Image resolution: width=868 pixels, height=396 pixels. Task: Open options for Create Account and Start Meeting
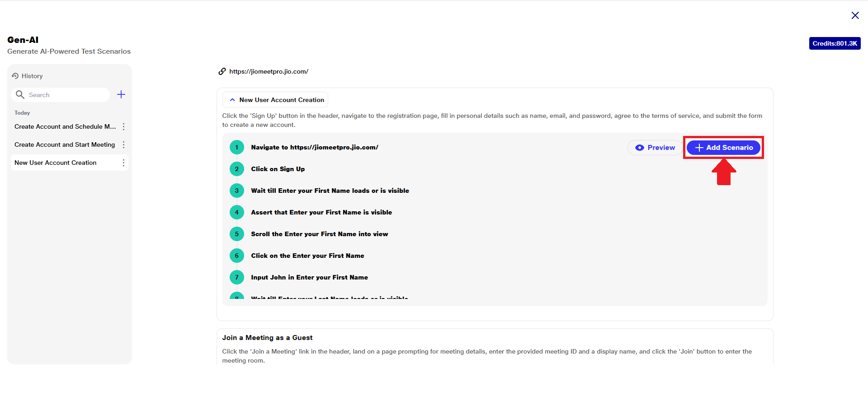pos(123,144)
